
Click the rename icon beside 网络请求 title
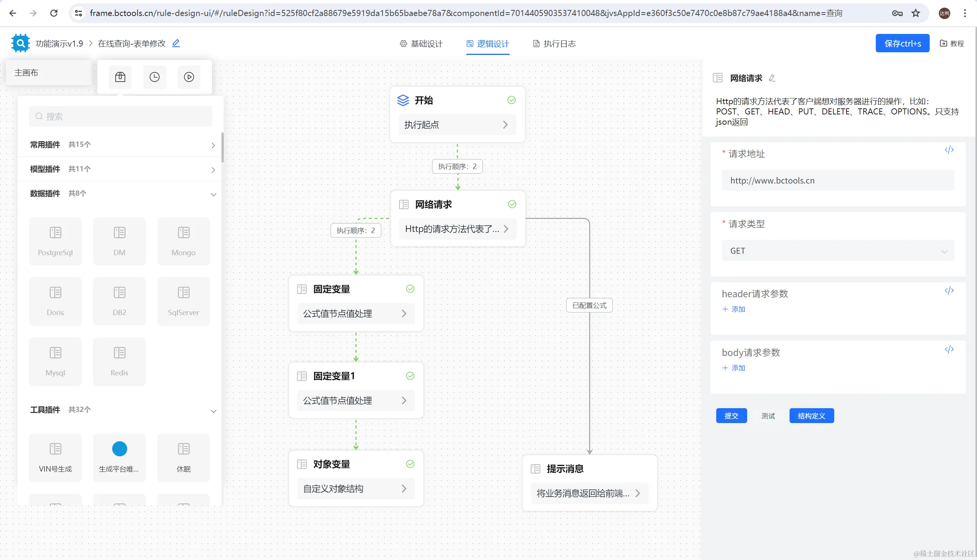coord(772,78)
